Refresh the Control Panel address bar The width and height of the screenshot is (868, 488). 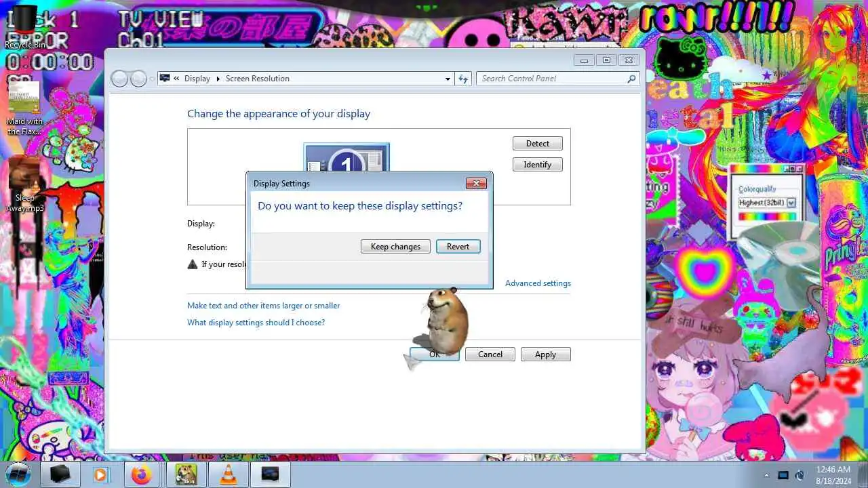pos(463,79)
